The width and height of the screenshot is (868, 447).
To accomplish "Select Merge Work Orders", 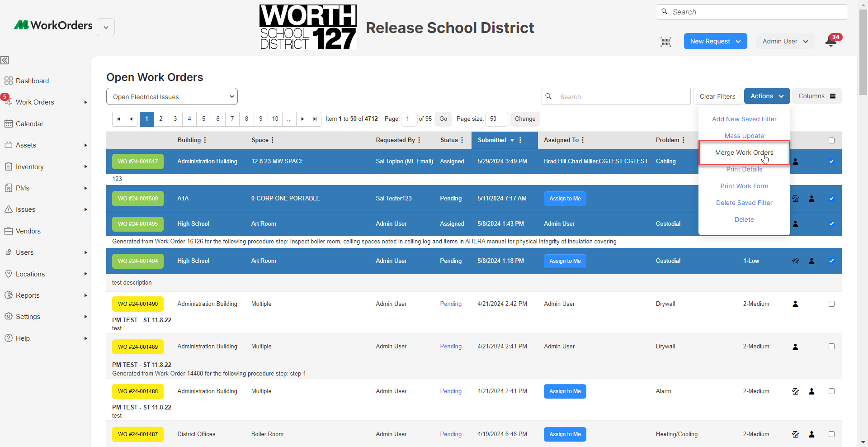I will (744, 152).
